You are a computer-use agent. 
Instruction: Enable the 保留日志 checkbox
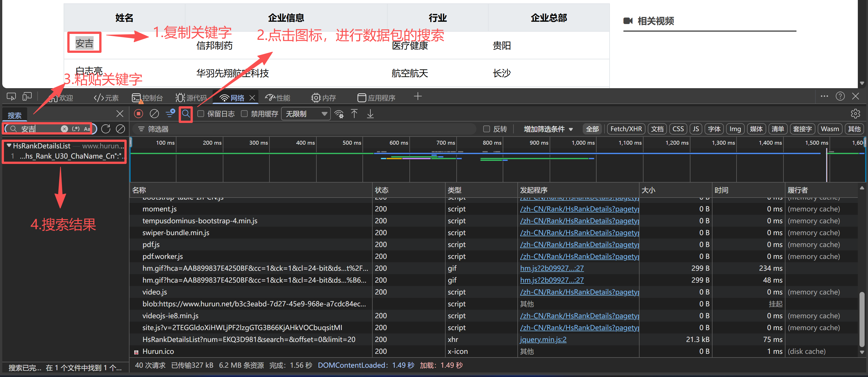point(201,114)
